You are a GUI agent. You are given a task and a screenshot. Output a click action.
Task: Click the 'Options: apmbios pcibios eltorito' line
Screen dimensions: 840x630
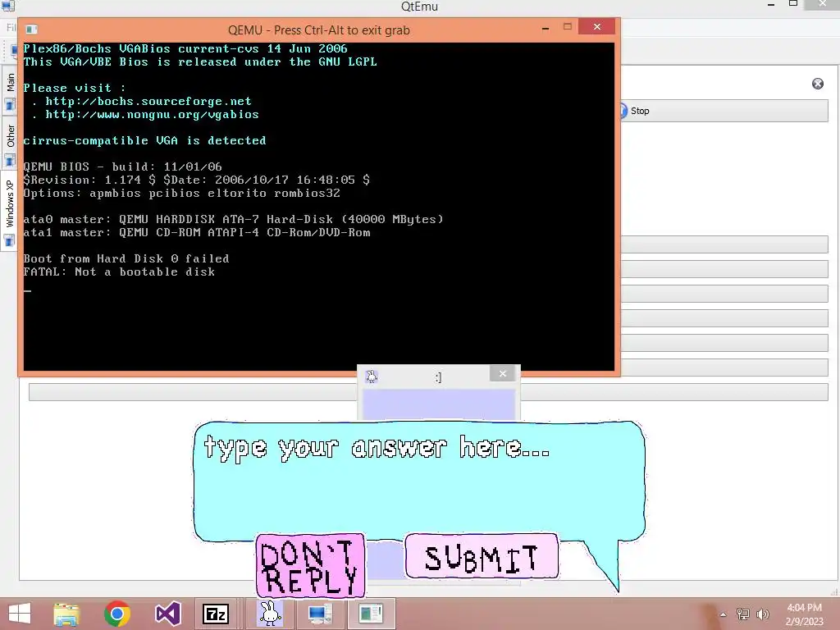181,193
